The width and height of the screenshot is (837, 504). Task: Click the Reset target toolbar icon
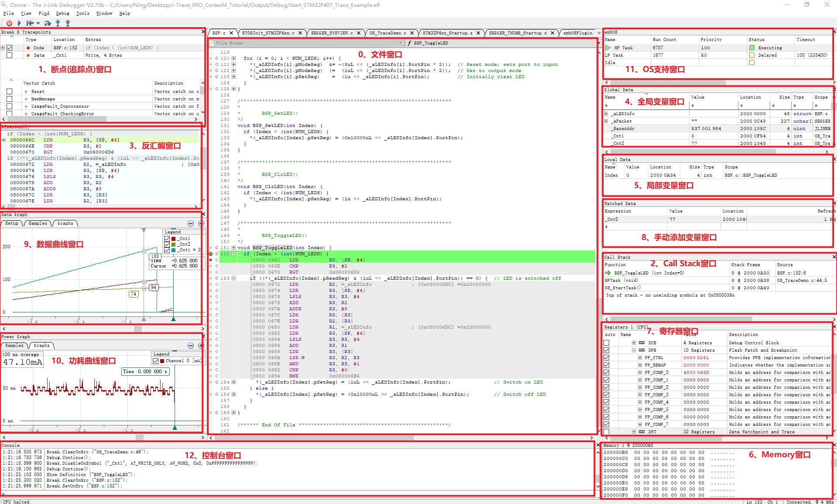[x=29, y=23]
